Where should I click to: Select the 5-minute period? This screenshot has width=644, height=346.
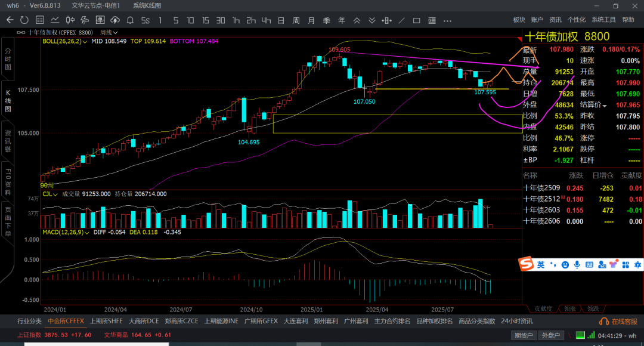pyautogui.click(x=176, y=20)
